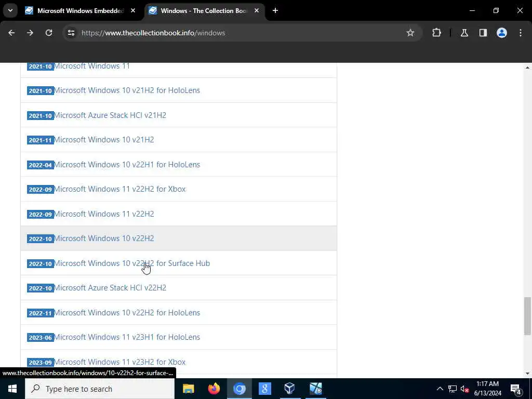Open the last pinned taskbar app

315,389
